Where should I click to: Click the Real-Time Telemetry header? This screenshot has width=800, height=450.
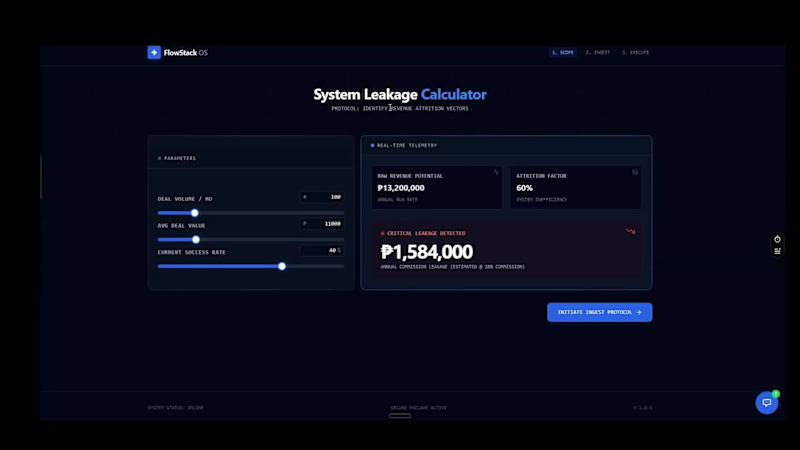pos(407,145)
